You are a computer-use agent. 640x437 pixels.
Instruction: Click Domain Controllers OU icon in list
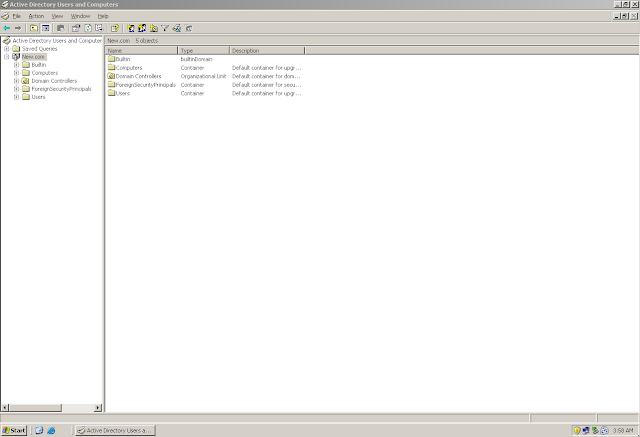[x=111, y=76]
